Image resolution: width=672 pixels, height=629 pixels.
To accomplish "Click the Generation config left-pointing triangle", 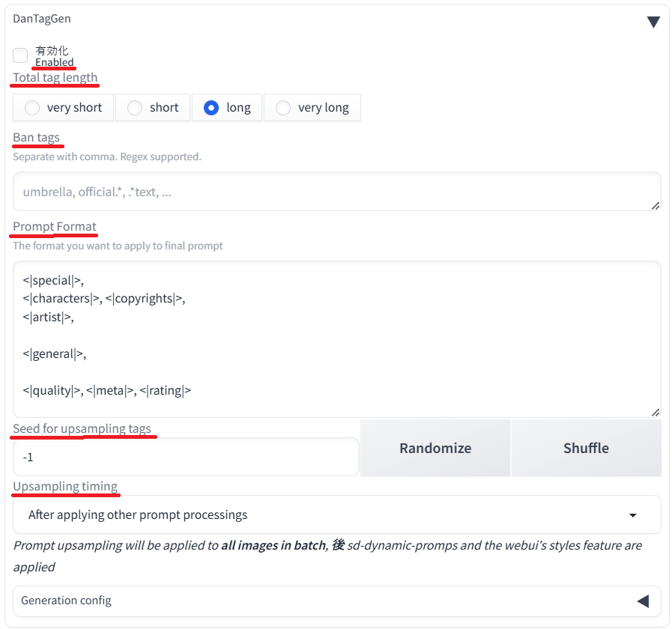I will pyautogui.click(x=642, y=601).
